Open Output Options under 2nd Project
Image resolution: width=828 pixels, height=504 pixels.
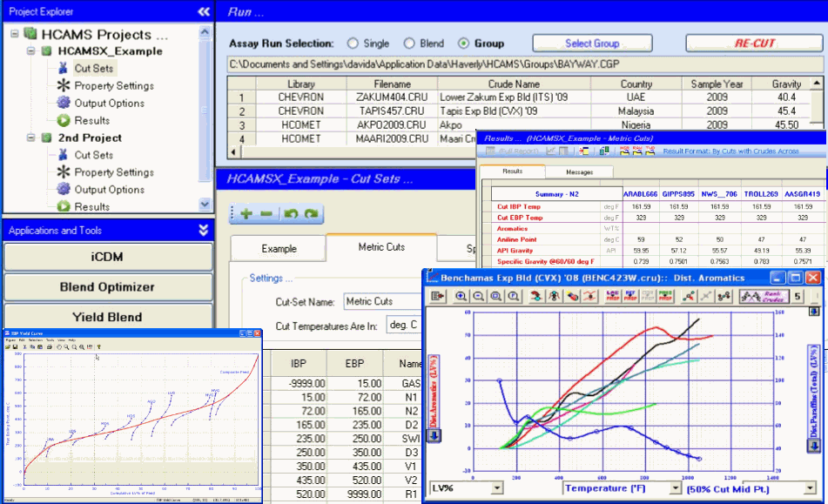(110, 189)
